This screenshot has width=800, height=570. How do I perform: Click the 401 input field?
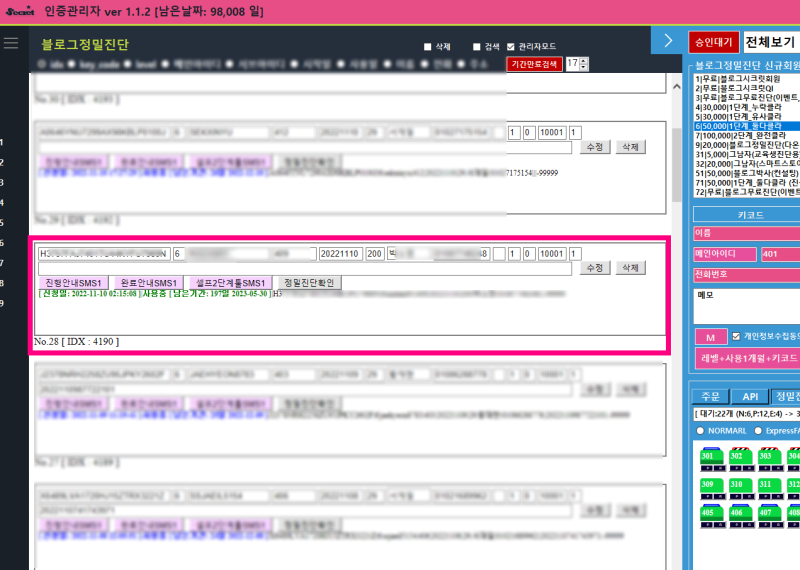[x=780, y=254]
